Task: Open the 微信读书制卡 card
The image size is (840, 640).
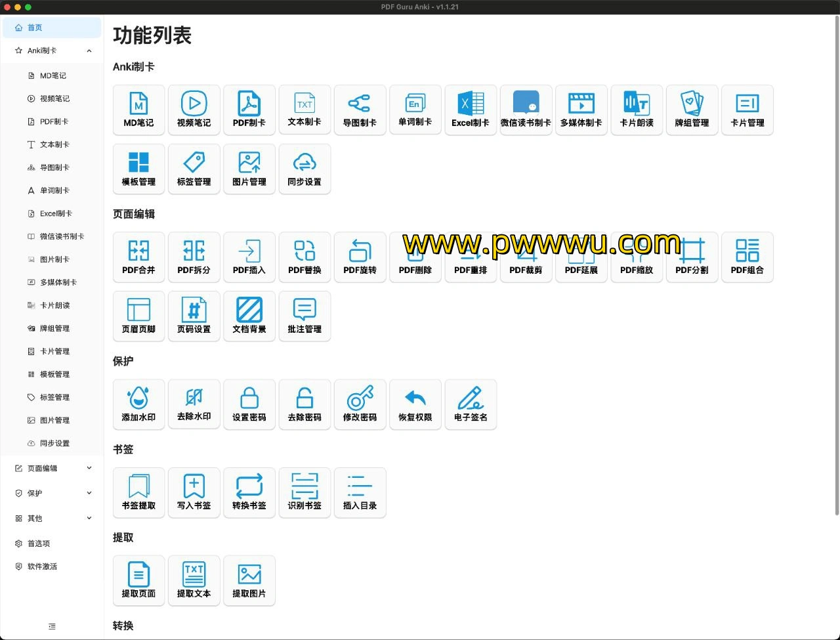Action: [526, 110]
